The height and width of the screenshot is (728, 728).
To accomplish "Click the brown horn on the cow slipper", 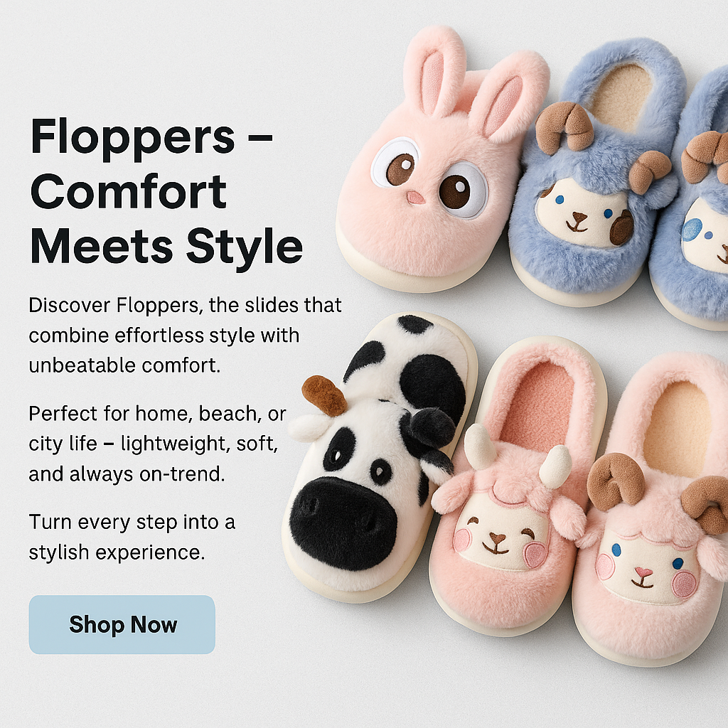I will tap(324, 395).
